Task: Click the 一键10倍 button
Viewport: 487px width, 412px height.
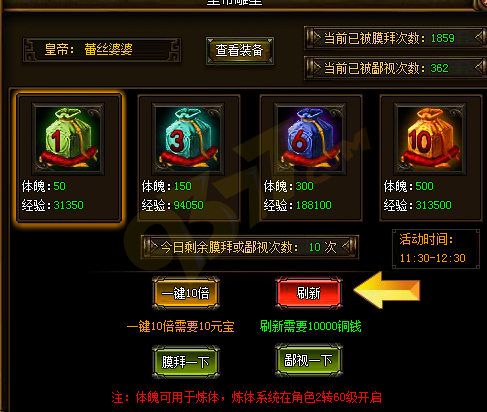Action: coord(186,293)
